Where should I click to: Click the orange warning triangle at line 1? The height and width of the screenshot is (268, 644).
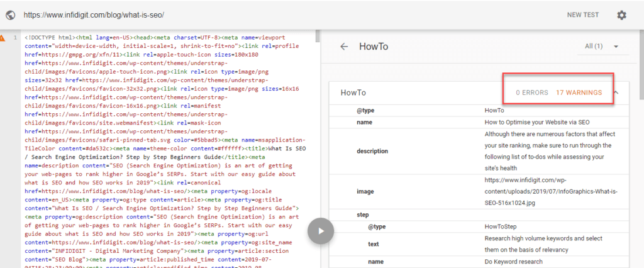tap(3, 38)
